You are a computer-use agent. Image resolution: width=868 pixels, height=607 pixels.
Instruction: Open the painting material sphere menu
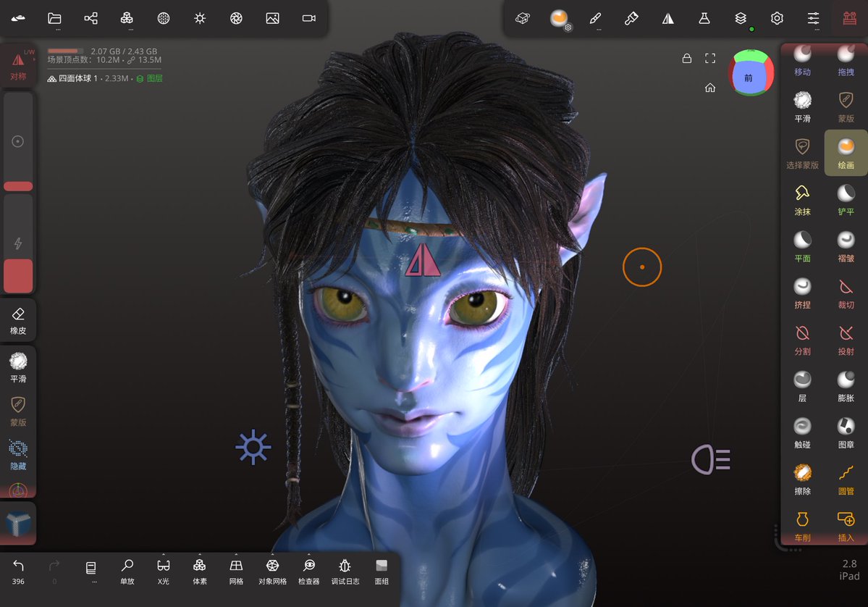[x=559, y=18]
